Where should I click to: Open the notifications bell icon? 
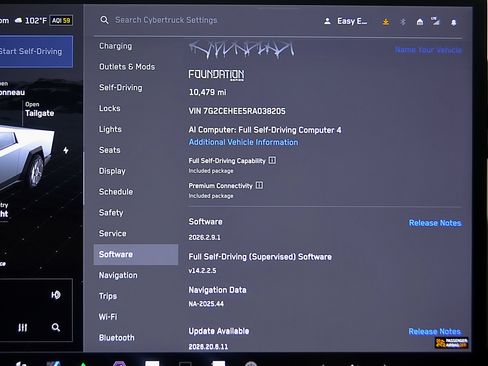coord(453,22)
